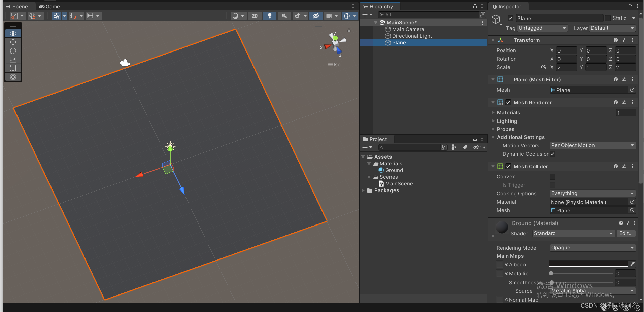Image resolution: width=644 pixels, height=312 pixels.
Task: Toggle 2D view mode
Action: 255,16
